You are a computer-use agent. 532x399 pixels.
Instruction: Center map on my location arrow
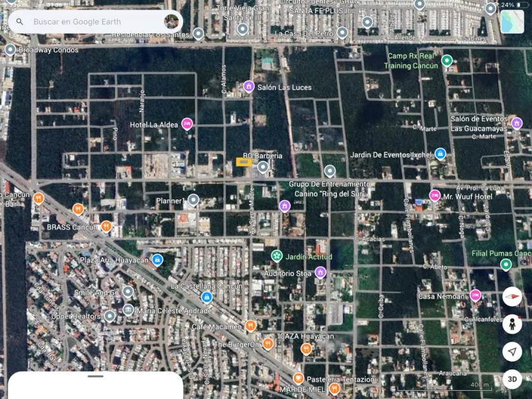(x=512, y=351)
